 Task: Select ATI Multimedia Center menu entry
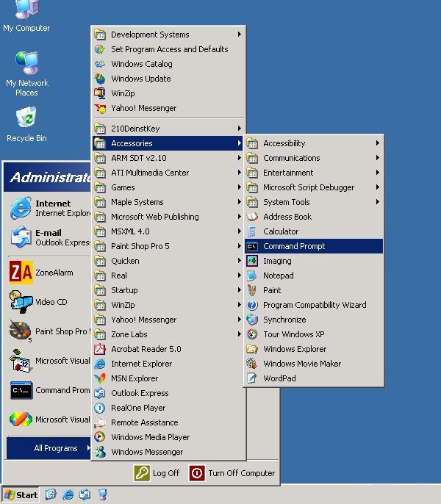(x=168, y=173)
